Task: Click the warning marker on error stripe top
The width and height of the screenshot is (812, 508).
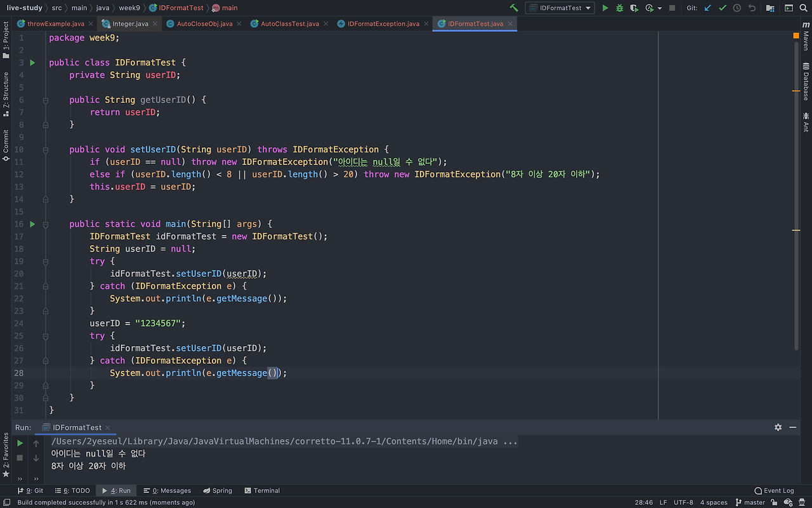Action: click(796, 36)
